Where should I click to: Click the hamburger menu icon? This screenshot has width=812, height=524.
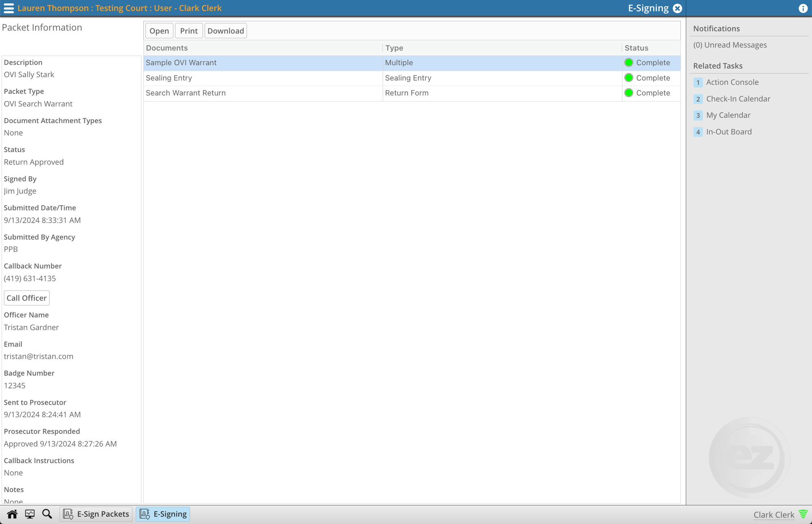[x=8, y=8]
